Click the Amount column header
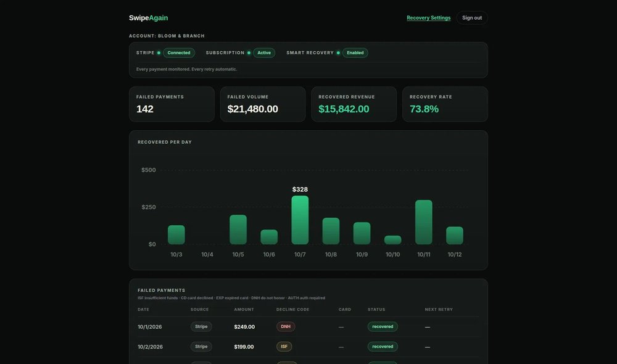Image resolution: width=617 pixels, height=364 pixels. coord(244,310)
